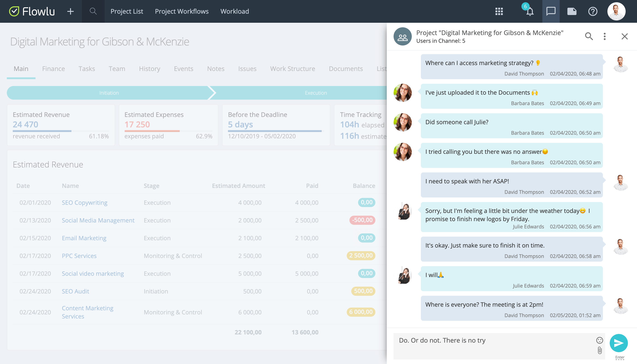Switch to the Finance tab
637x364 pixels.
click(53, 68)
